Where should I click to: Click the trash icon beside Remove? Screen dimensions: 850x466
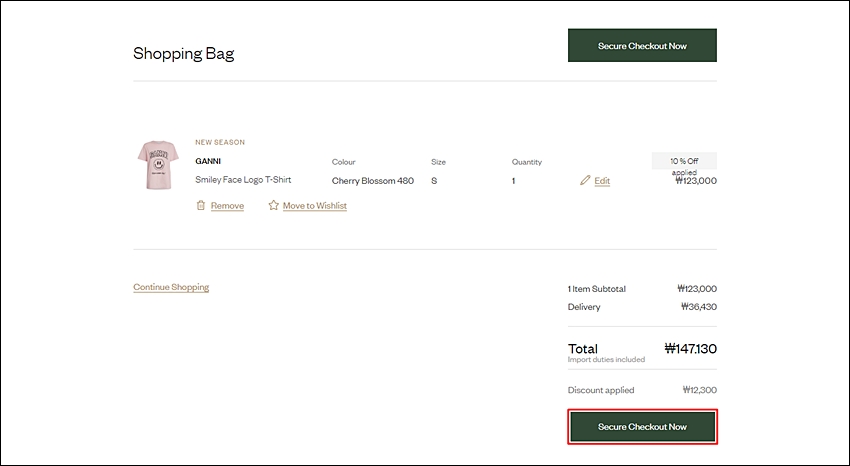click(x=201, y=205)
